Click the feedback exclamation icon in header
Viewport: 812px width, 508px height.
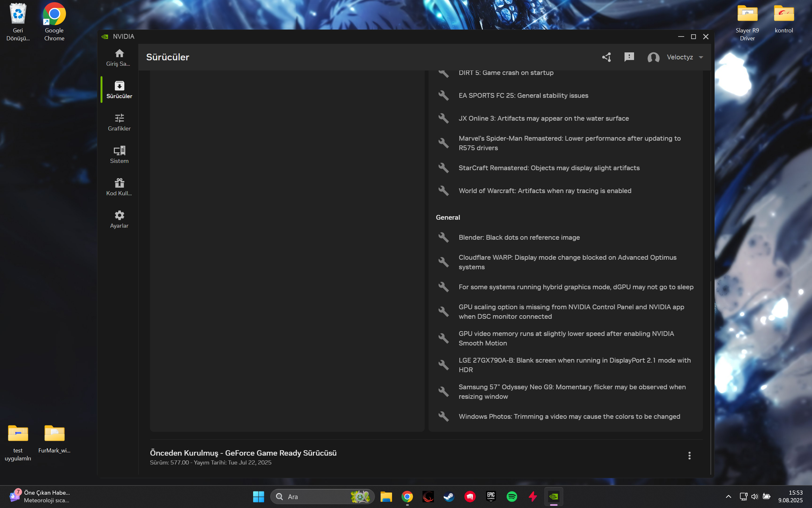click(629, 57)
